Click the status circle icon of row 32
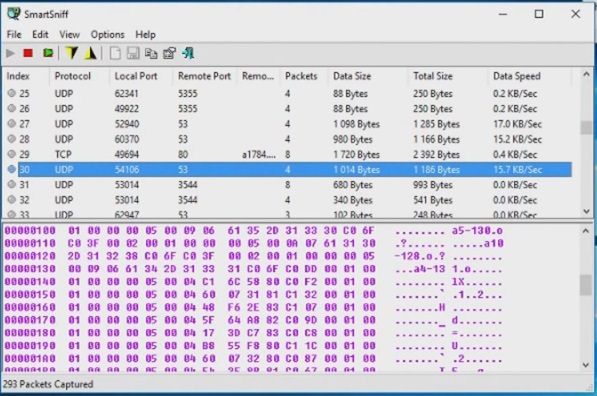The width and height of the screenshot is (597, 396). [x=12, y=200]
